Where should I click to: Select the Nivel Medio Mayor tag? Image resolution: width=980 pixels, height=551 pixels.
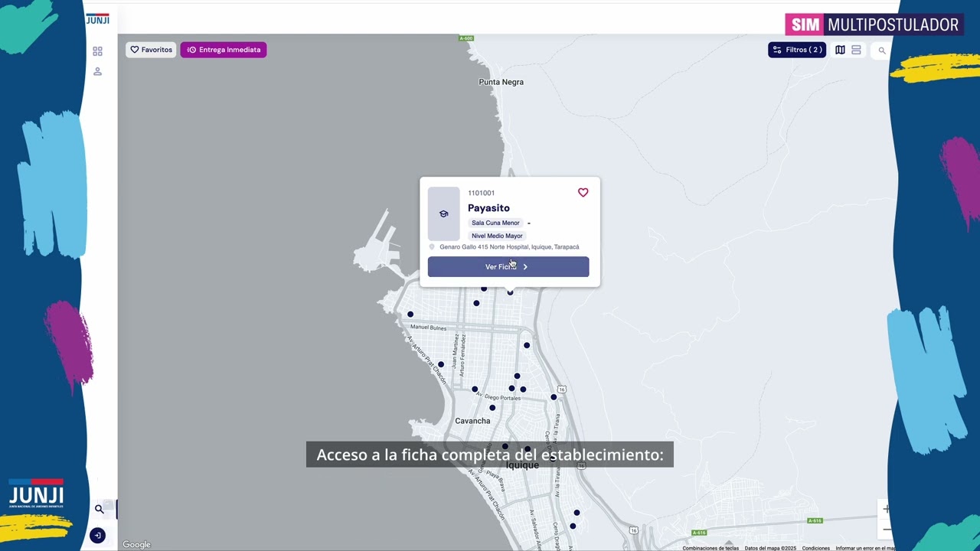pos(497,236)
